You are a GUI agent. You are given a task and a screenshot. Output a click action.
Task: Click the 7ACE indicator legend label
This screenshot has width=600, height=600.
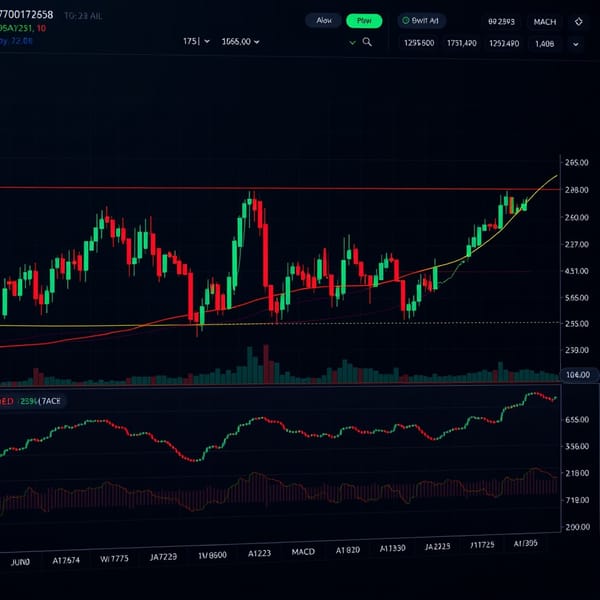click(x=50, y=401)
